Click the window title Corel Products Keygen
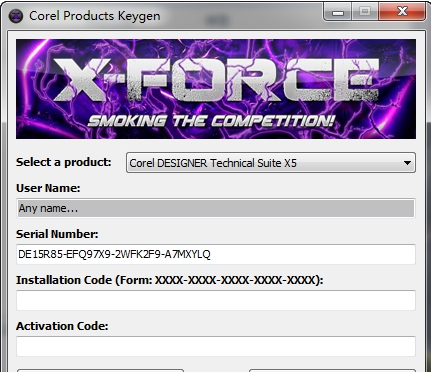The width and height of the screenshot is (431, 372). point(95,16)
